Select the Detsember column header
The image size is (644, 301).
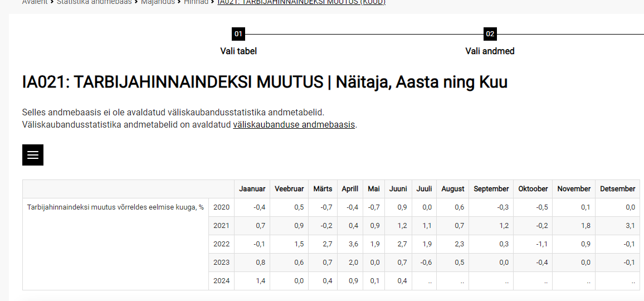(x=617, y=189)
